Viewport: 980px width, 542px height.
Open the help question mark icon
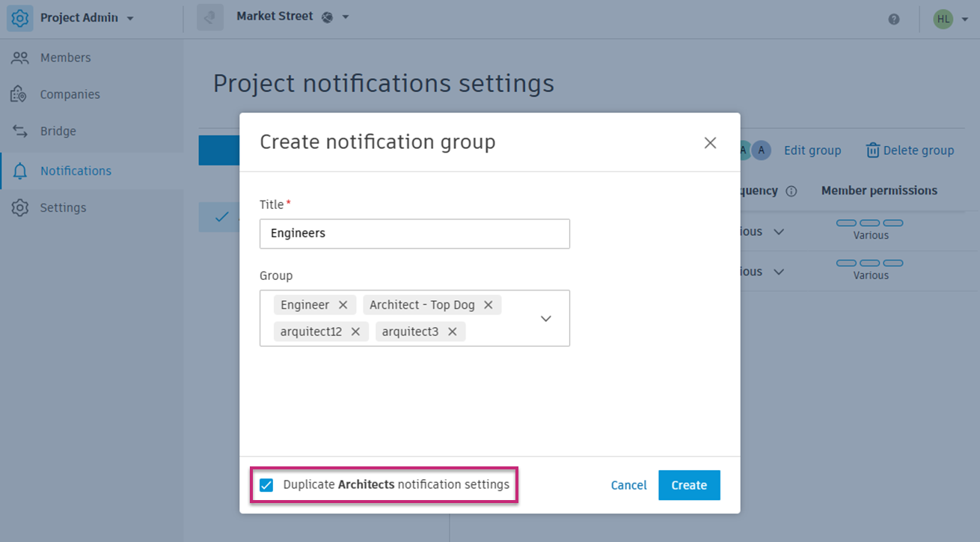click(x=893, y=19)
